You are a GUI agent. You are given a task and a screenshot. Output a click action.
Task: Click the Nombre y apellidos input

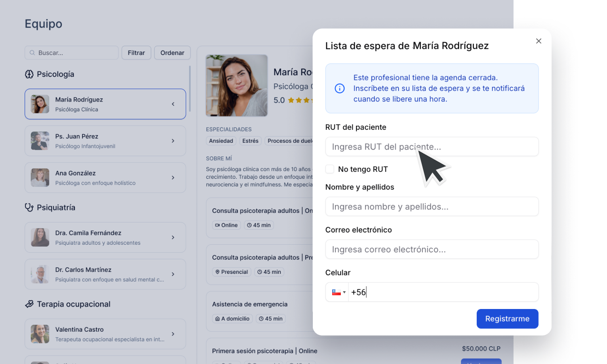(x=432, y=206)
